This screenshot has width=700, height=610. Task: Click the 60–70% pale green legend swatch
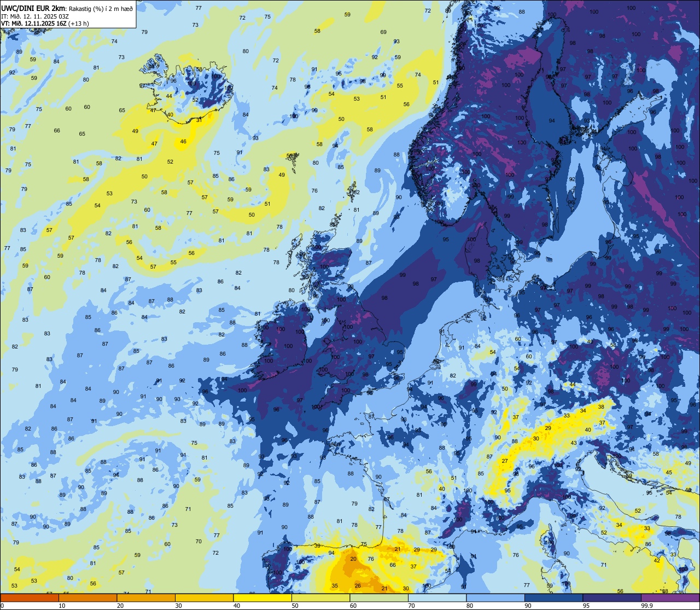tap(379, 597)
